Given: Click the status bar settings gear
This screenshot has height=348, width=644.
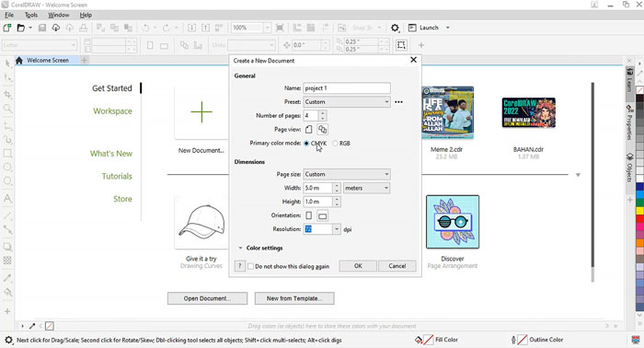Looking at the screenshot, I should point(8,341).
